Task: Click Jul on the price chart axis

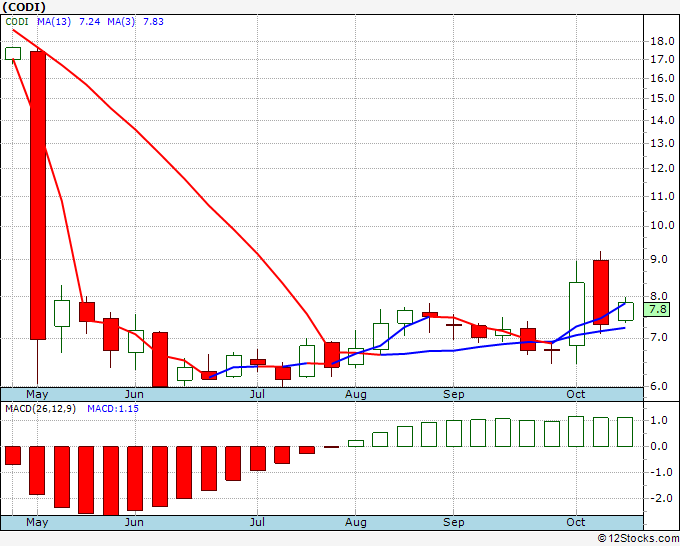Action: (257, 394)
